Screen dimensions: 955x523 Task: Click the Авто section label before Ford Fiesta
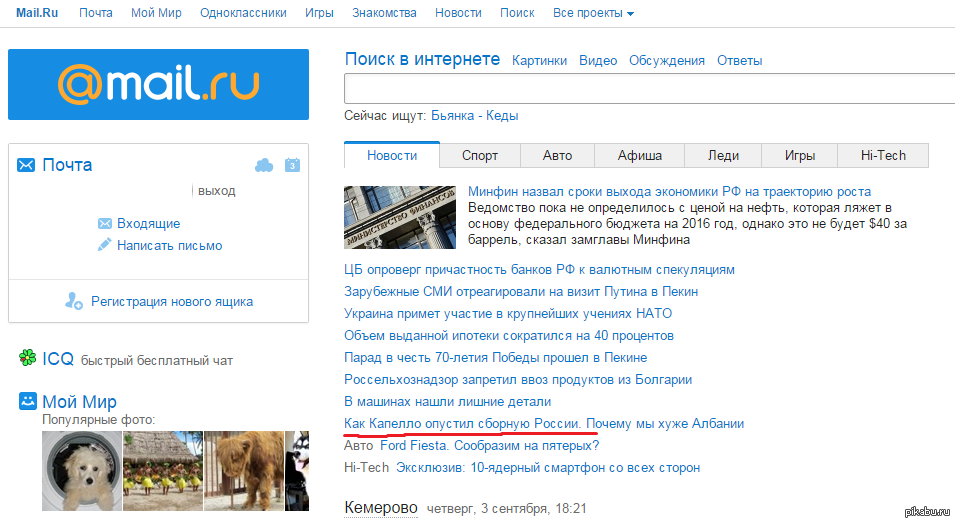(x=359, y=446)
